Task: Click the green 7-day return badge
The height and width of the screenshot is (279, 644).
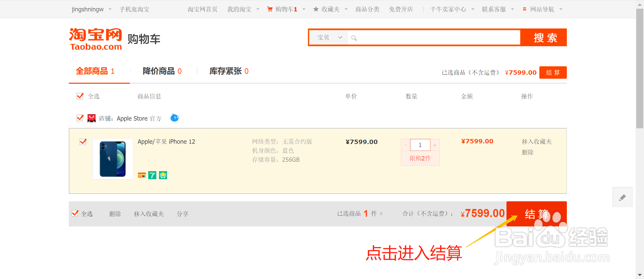Action: tap(152, 175)
